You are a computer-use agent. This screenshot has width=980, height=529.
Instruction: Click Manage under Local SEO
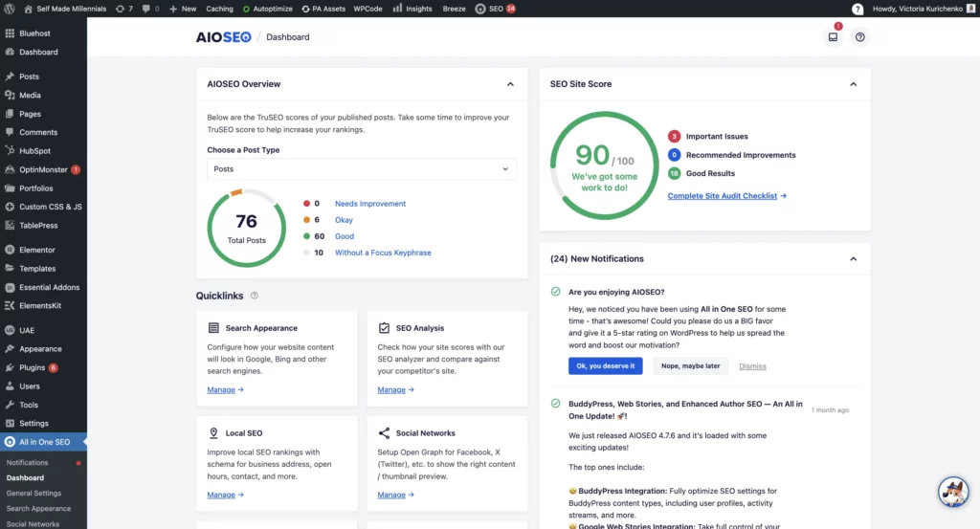[225, 495]
